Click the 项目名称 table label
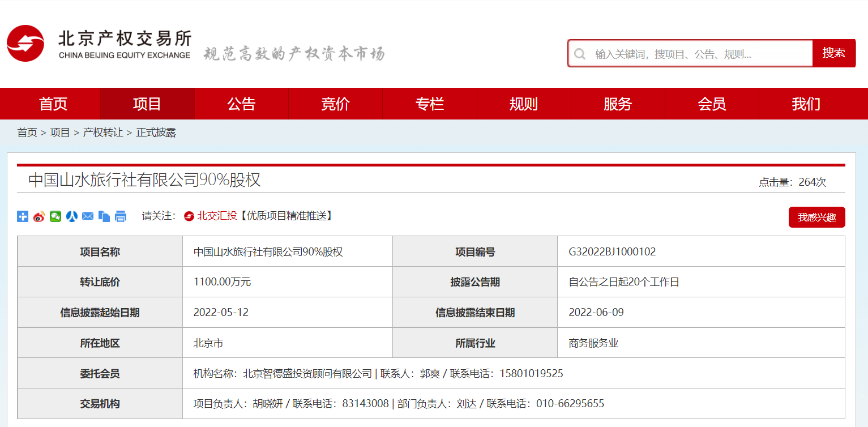Viewport: 868px width, 427px height. coord(100,251)
